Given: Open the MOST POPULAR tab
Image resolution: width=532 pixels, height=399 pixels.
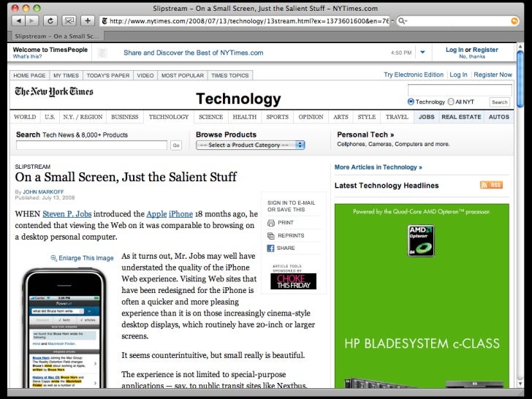Looking at the screenshot, I should coord(183,75).
